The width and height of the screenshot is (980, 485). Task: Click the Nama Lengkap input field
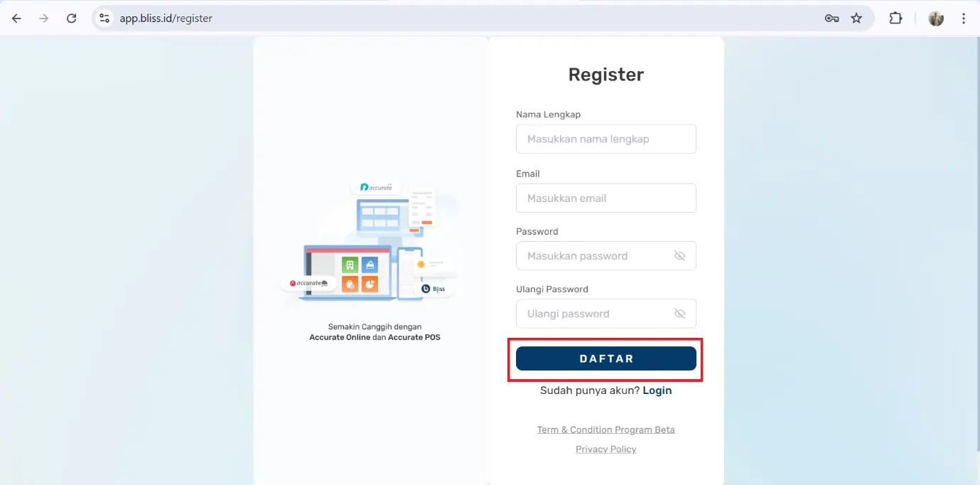point(605,139)
